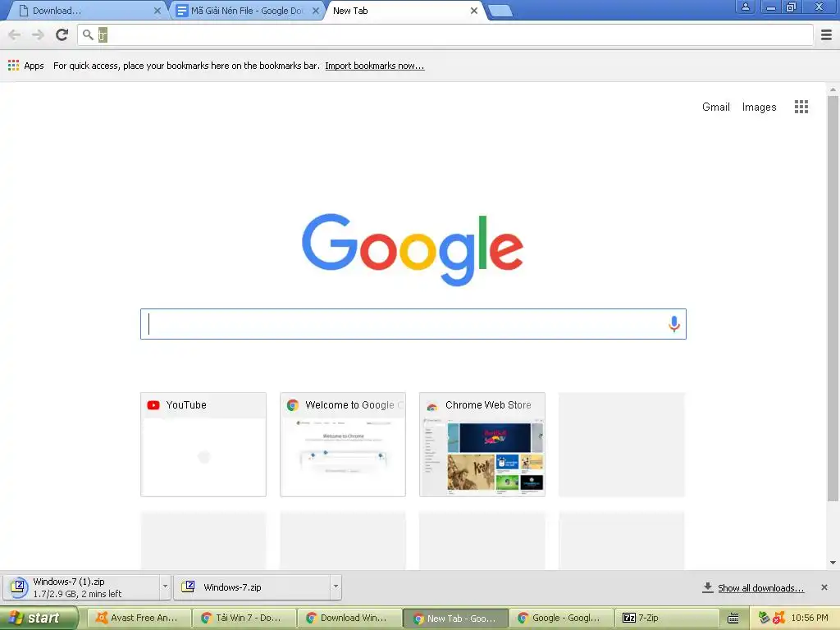Switch to Avast Free Antivirus taskbar item
The width and height of the screenshot is (840, 630).
point(139,619)
